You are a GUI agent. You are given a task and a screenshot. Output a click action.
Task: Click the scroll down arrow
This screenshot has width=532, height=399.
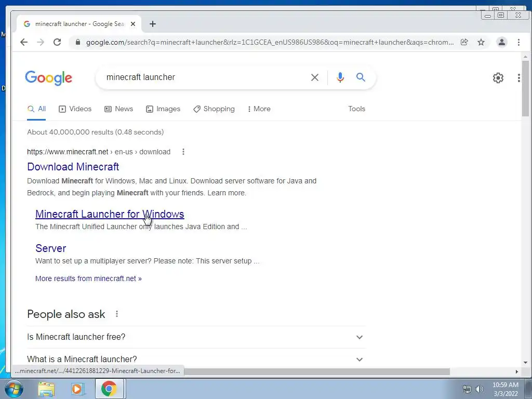pos(525,363)
